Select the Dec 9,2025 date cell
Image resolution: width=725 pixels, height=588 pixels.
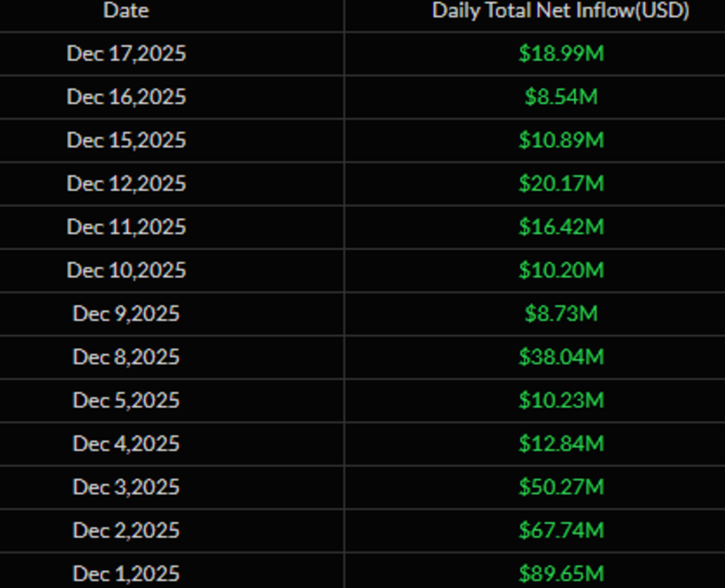[126, 314]
